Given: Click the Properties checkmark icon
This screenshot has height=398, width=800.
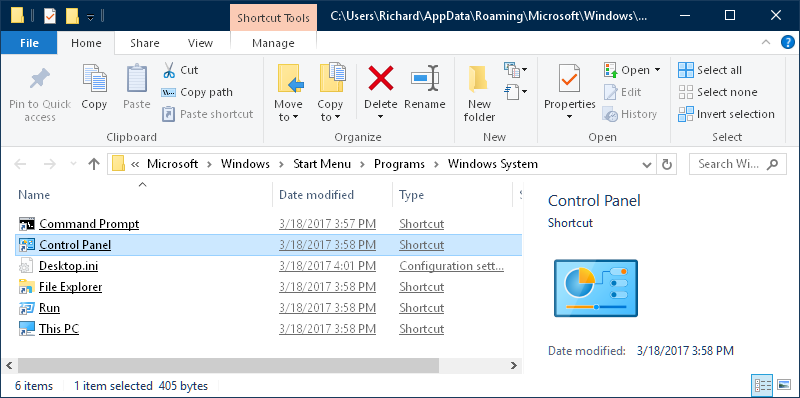Looking at the screenshot, I should (x=569, y=79).
